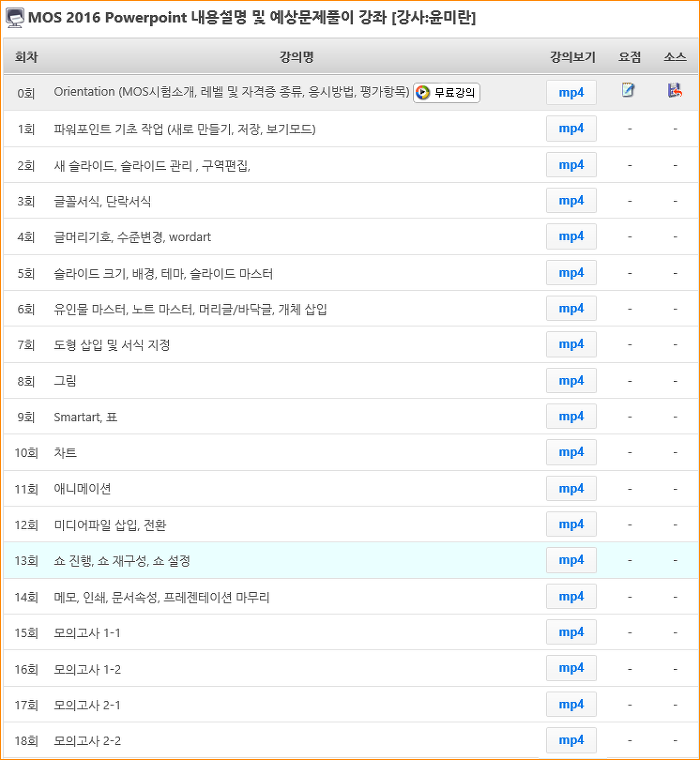Click the 18회 episode number

26,741
